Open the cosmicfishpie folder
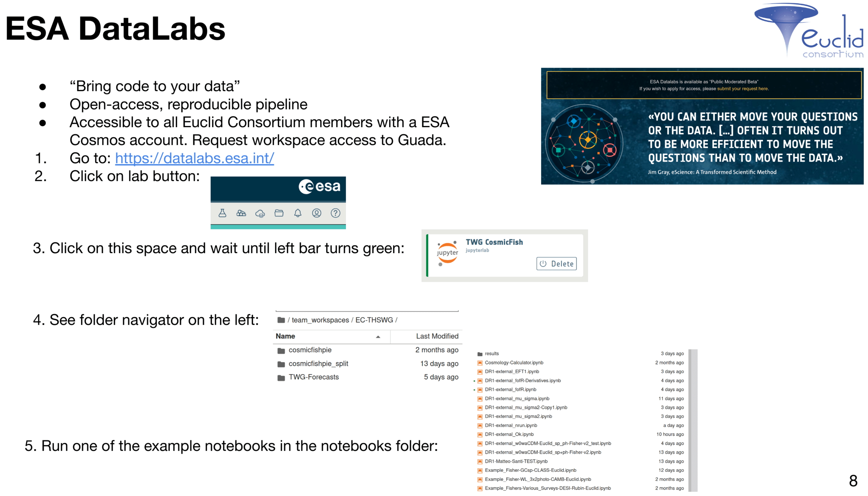Screen dimensions: 868x496 310,350
